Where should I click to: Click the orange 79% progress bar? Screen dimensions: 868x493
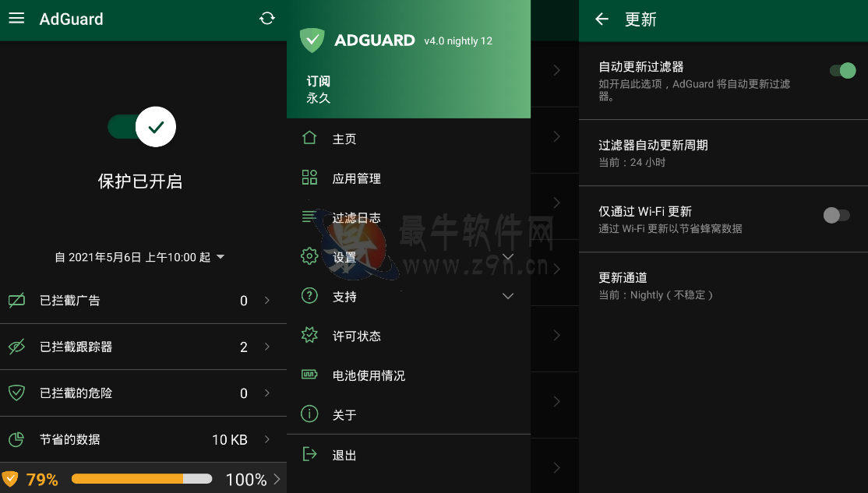[x=142, y=479]
